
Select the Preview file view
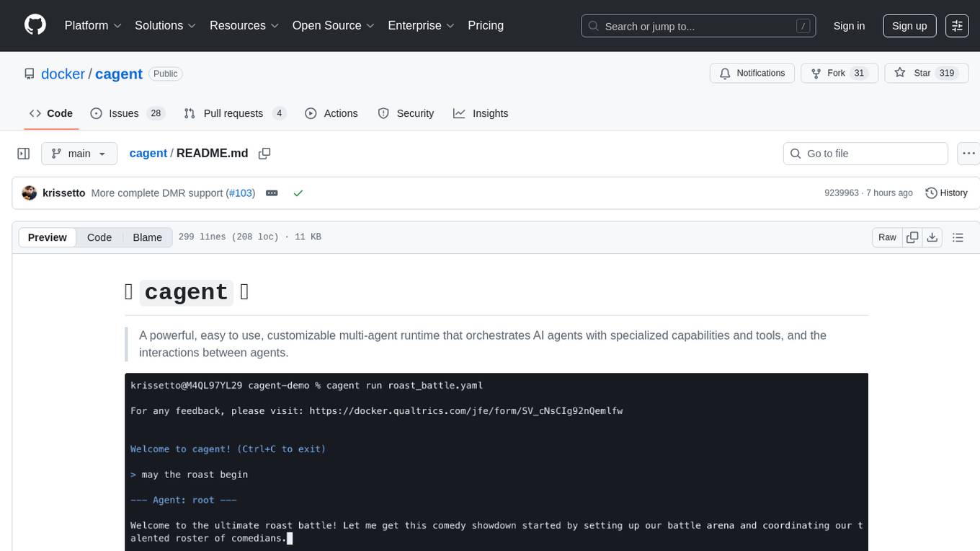click(x=48, y=237)
